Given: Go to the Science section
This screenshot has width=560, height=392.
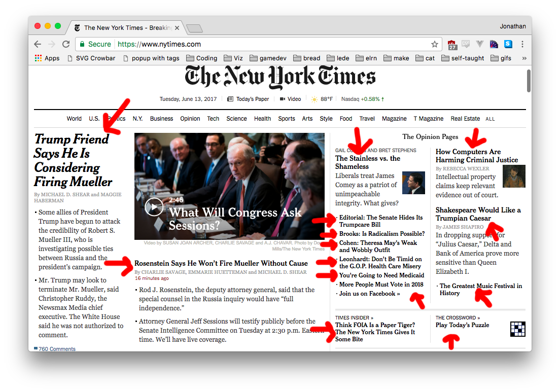Looking at the screenshot, I should point(236,119).
